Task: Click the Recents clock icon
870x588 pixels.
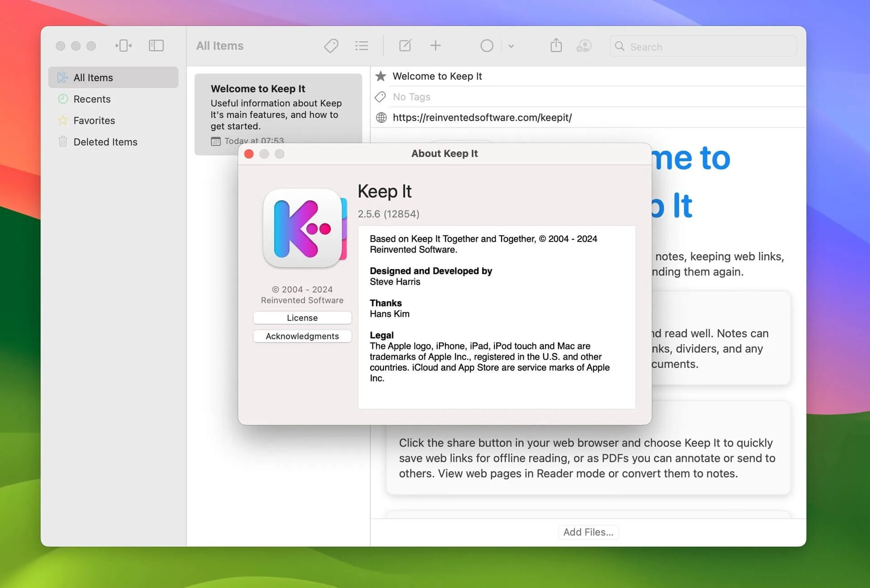Action: coord(63,99)
